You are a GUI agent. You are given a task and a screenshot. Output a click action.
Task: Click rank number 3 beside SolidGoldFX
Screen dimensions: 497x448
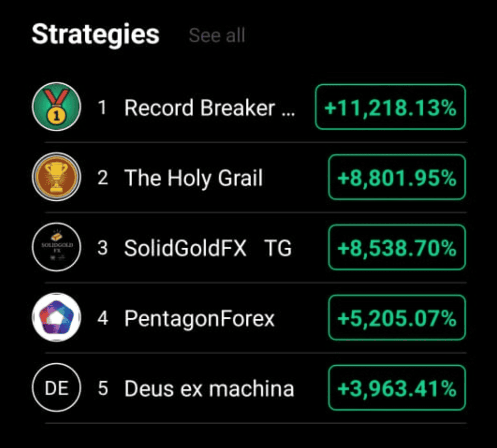coord(102,248)
